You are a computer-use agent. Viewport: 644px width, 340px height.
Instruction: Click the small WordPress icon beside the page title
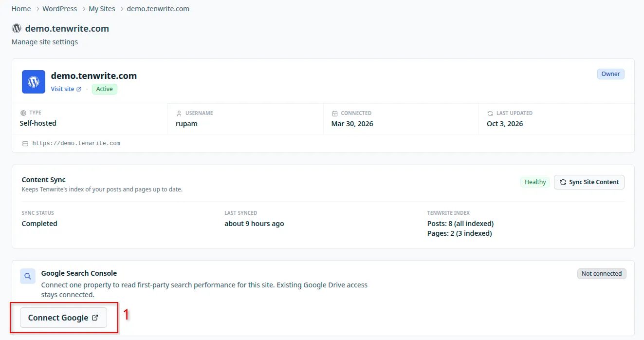[17, 28]
